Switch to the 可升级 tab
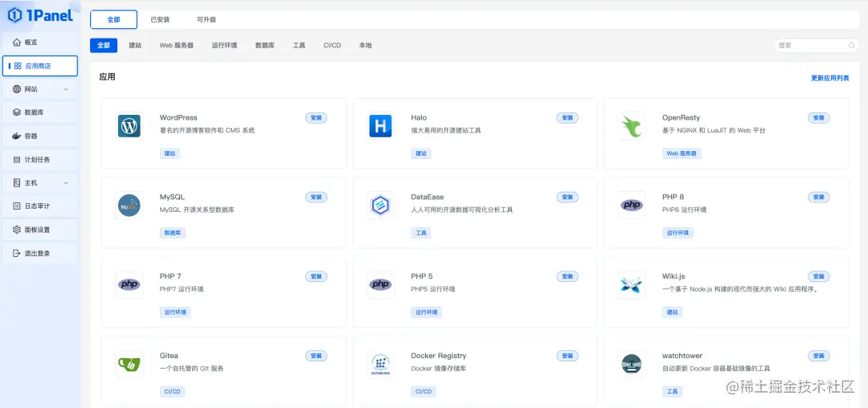Image resolution: width=868 pixels, height=408 pixels. [207, 19]
